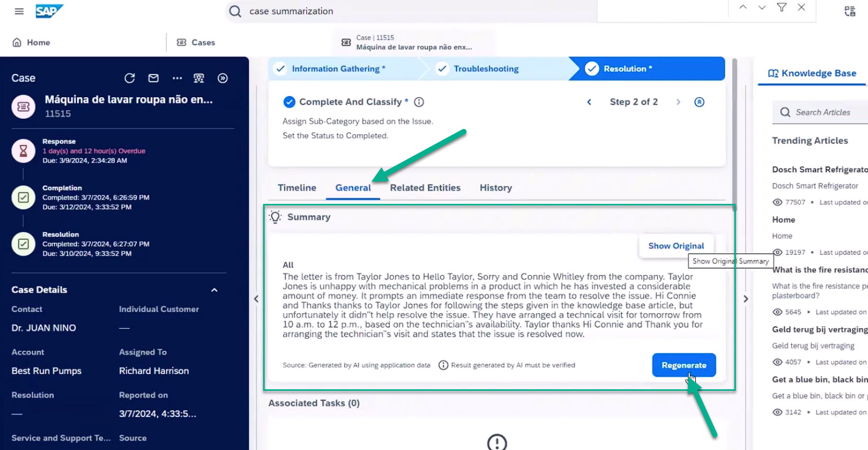The image size is (868, 450).
Task: Open the more options ellipsis in Case header
Action: click(177, 78)
